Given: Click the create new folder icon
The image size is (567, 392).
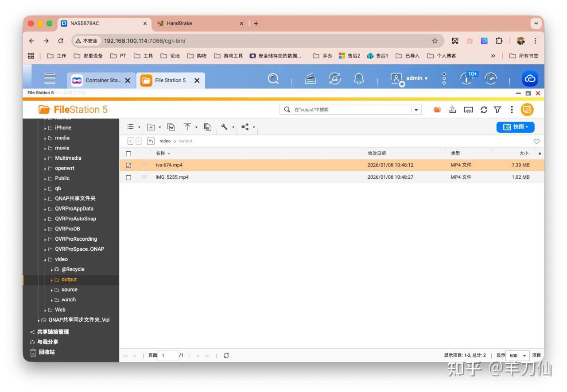Looking at the screenshot, I should coord(151,127).
